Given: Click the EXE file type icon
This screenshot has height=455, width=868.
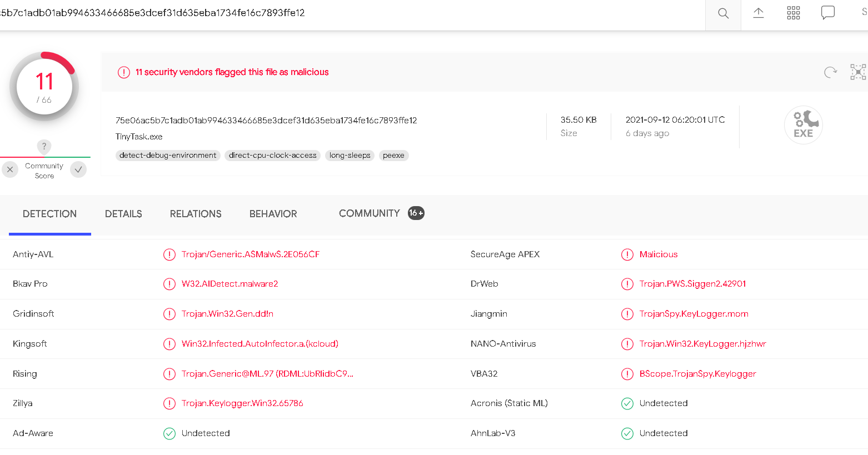Looking at the screenshot, I should point(803,125).
